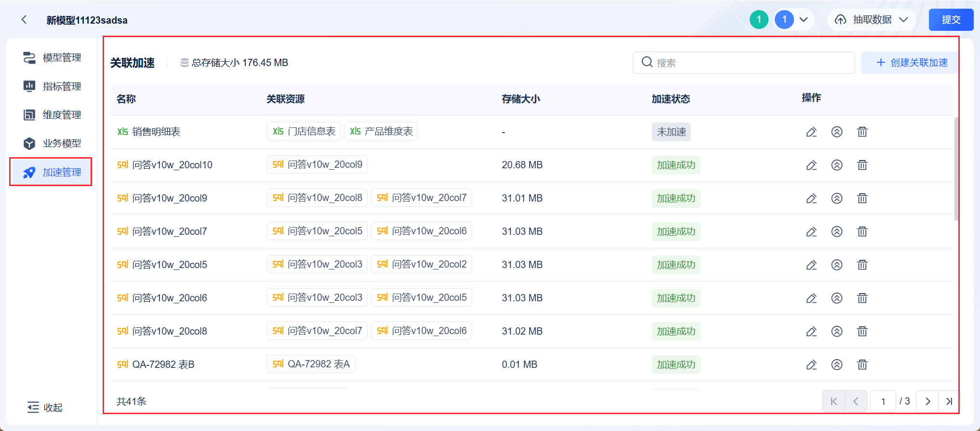
Task: Click the 提交 button
Action: pos(951,20)
